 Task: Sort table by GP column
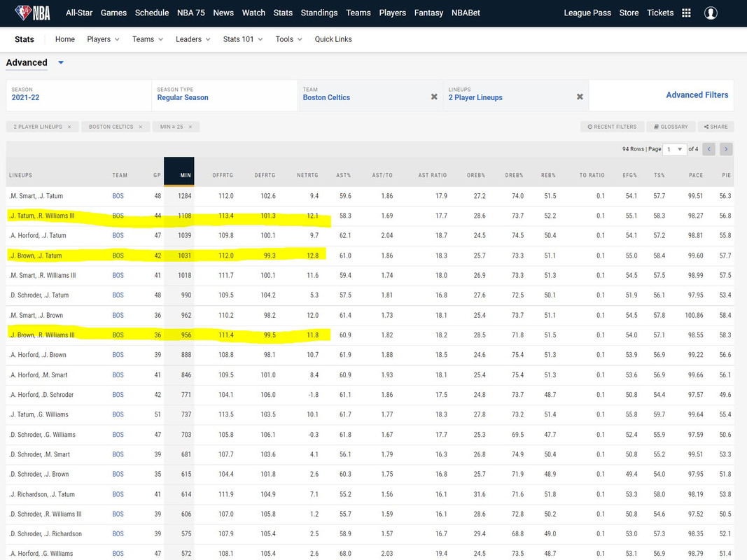point(158,175)
